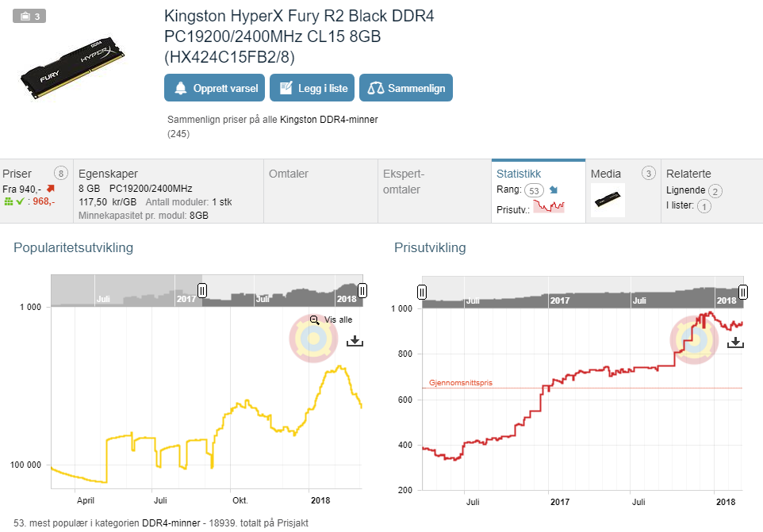The image size is (763, 532).
Task: Grab the popularity range slider right handle
Action: click(362, 290)
